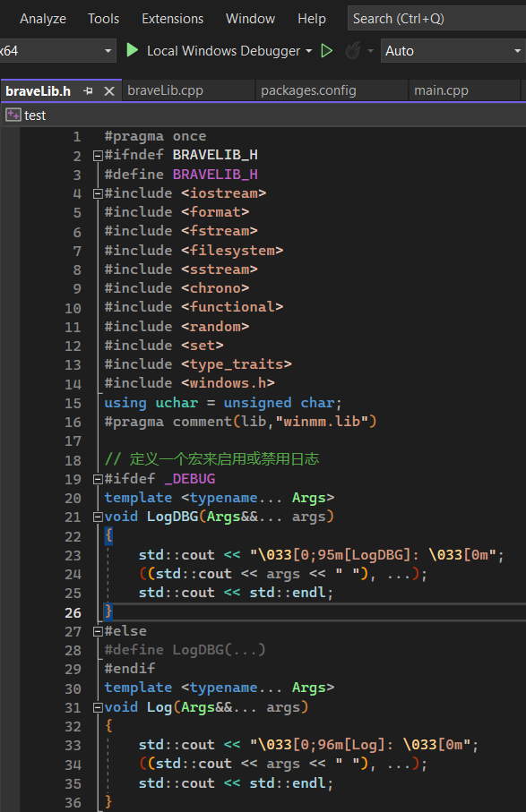Open Hot Reload options dropdown arrow
Image resolution: width=526 pixels, height=812 pixels.
pyautogui.click(x=371, y=51)
